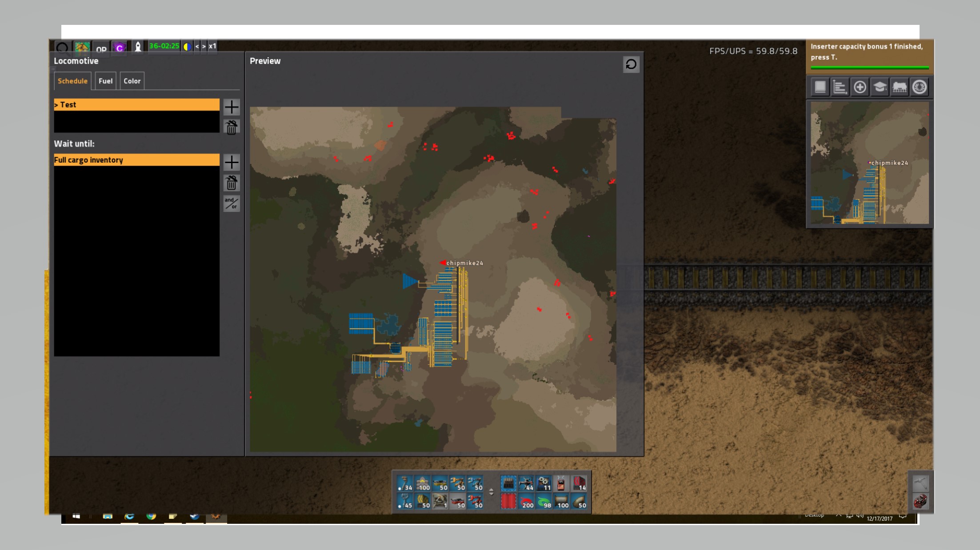Image resolution: width=980 pixels, height=550 pixels.
Task: Delete the Full cargo inventory condition
Action: click(232, 183)
